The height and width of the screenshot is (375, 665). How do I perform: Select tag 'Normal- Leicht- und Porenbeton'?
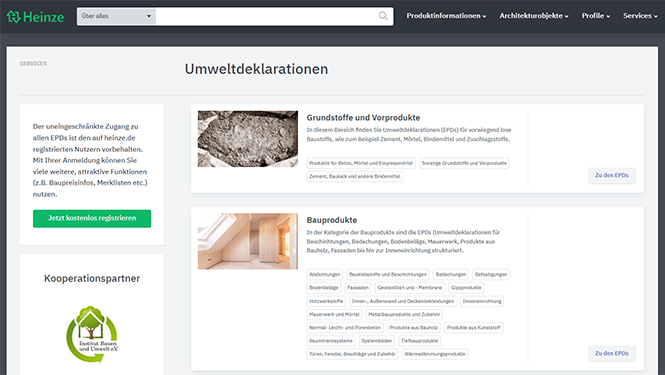[345, 327]
